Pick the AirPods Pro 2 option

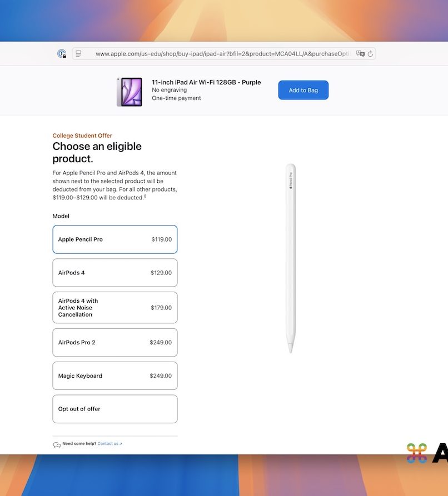(x=115, y=342)
